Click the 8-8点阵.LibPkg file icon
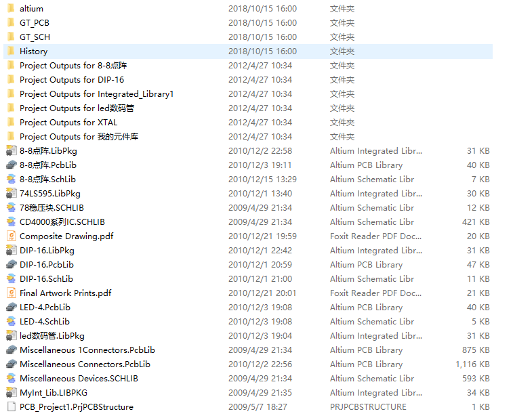 tap(11, 151)
